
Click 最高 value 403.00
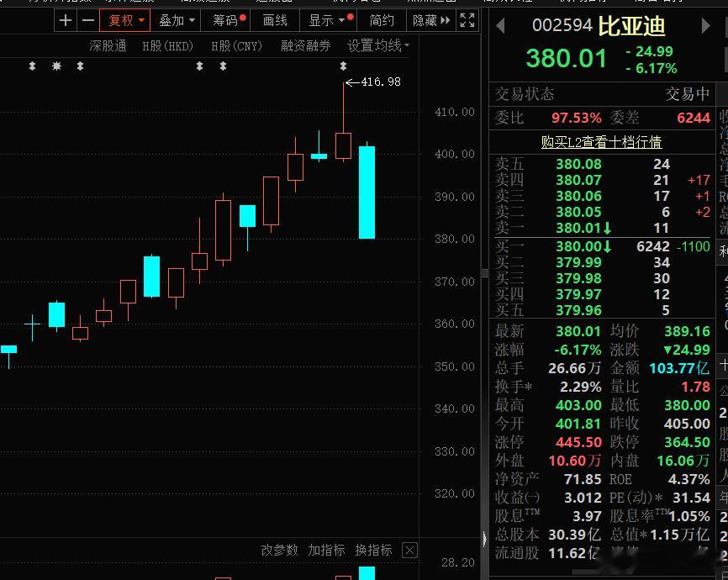(578, 405)
